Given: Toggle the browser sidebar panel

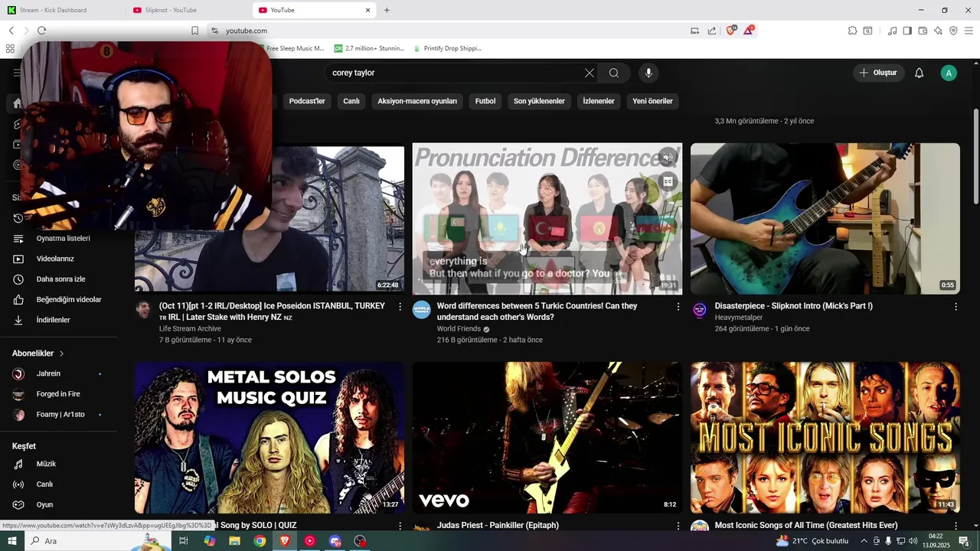Looking at the screenshot, I should pyautogui.click(x=907, y=31).
